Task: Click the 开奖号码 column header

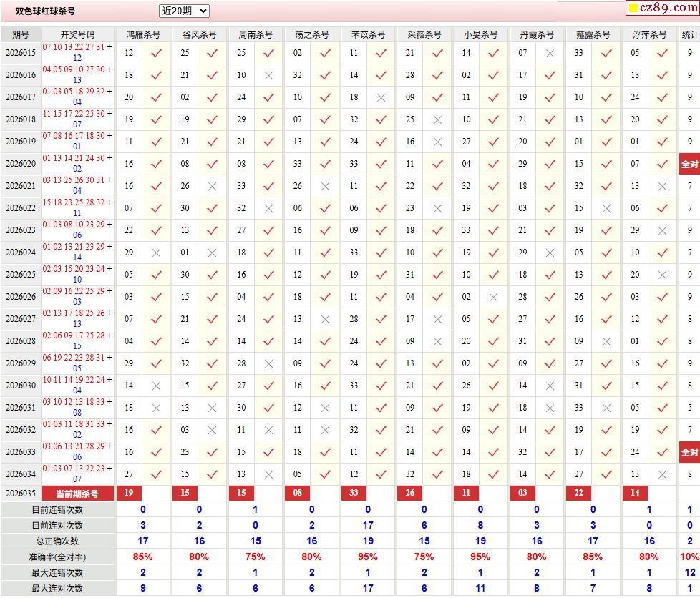Action: point(77,34)
